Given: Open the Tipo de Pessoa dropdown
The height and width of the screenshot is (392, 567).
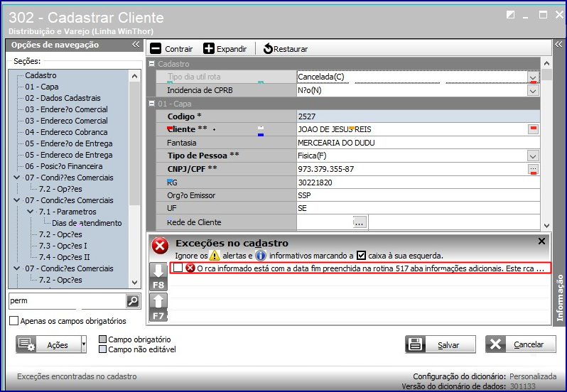Looking at the screenshot, I should coord(533,156).
